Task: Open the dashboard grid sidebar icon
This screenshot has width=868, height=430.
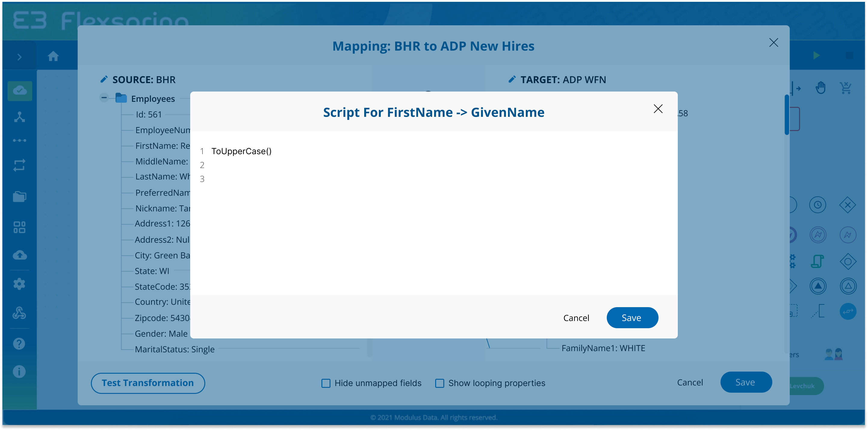Action: point(20,227)
